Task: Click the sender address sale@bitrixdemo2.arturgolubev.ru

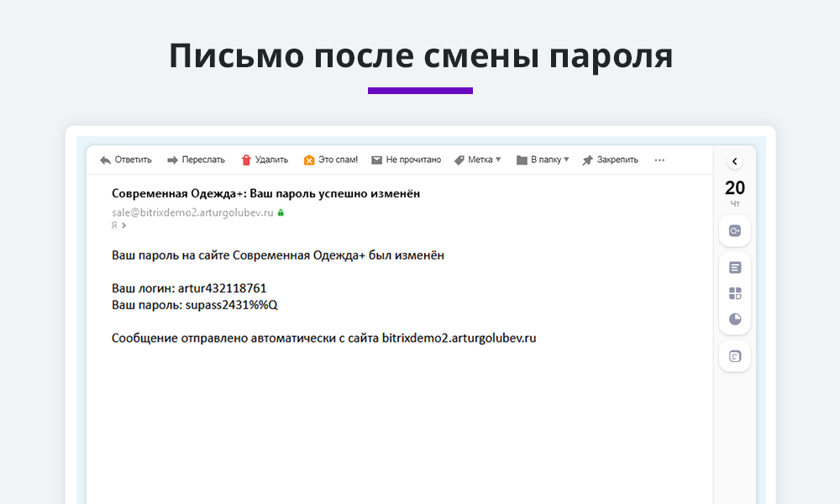Action: (192, 213)
